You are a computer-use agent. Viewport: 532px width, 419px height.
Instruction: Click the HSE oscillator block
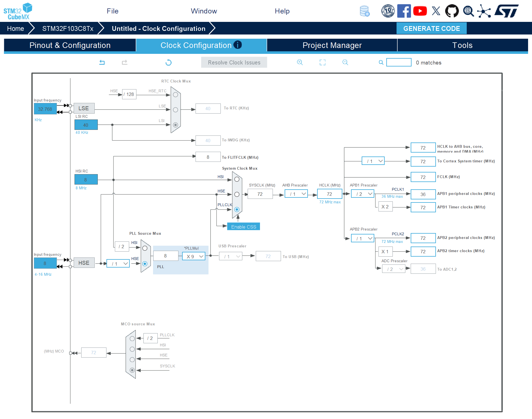(84, 263)
